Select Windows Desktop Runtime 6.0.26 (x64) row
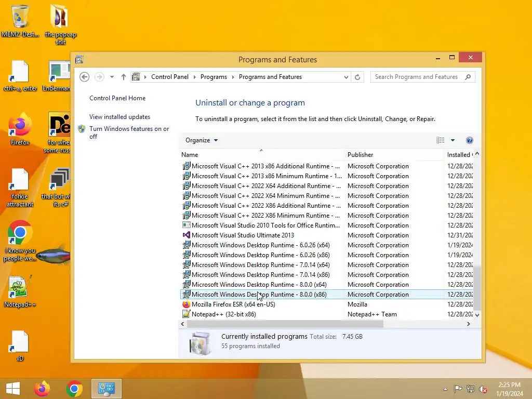The width and height of the screenshot is (532, 399). coord(326,245)
